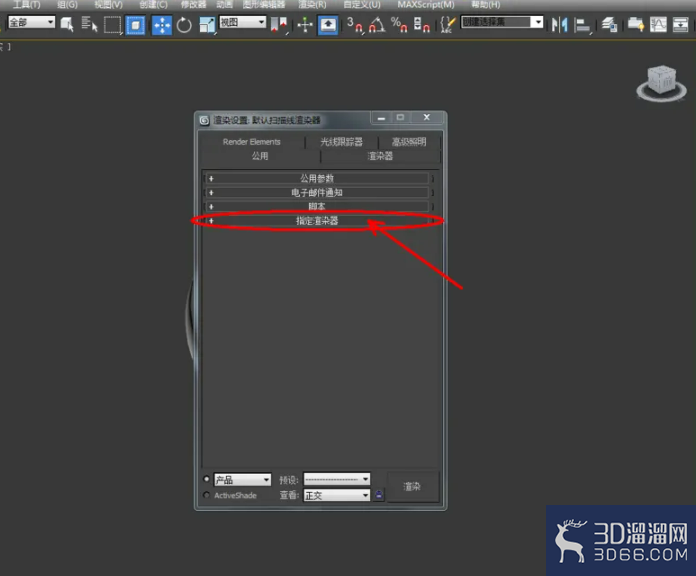The height and width of the screenshot is (576, 696).
Task: Select the ActiveShade radio button
Action: tap(206, 495)
